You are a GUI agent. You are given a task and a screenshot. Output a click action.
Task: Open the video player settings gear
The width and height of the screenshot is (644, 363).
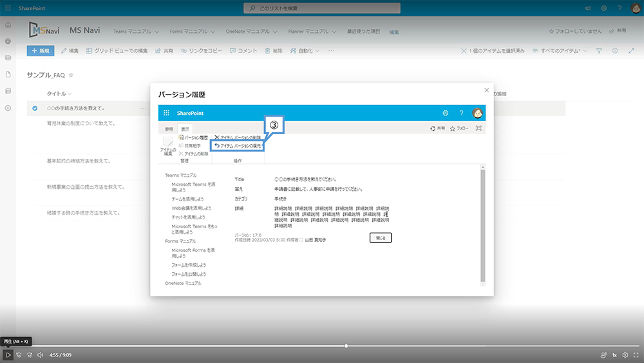pyautogui.click(x=625, y=355)
